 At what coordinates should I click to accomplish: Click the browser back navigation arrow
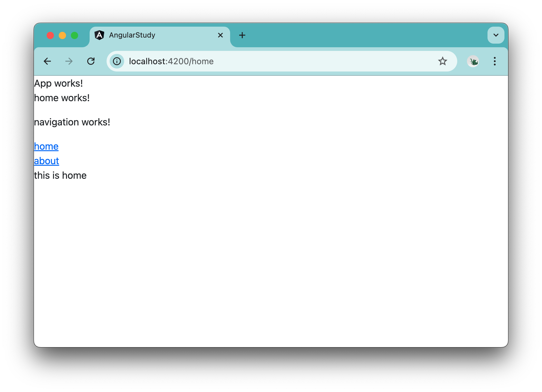[47, 61]
